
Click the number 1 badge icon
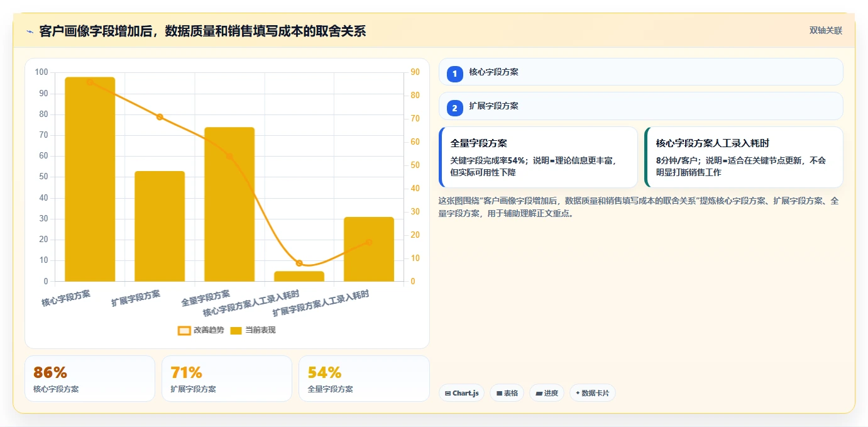(x=454, y=74)
